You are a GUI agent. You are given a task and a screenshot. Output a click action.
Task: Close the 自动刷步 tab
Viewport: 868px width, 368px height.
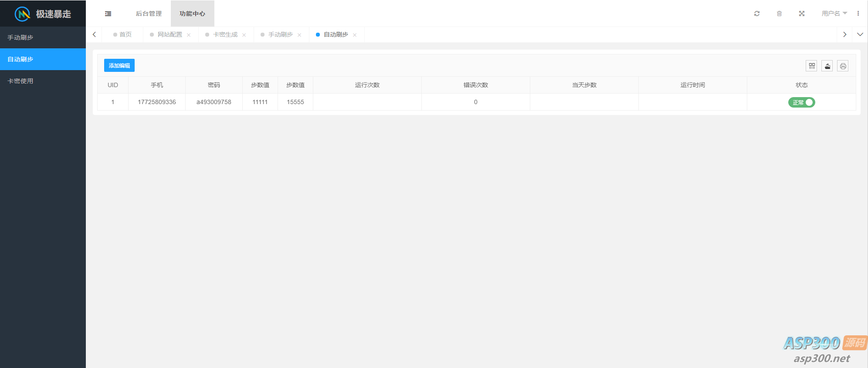pyautogui.click(x=355, y=35)
